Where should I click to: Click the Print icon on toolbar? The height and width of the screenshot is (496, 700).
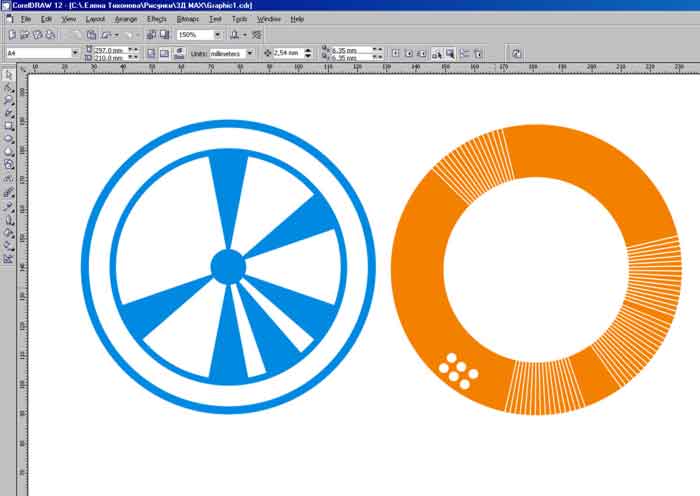tap(50, 35)
